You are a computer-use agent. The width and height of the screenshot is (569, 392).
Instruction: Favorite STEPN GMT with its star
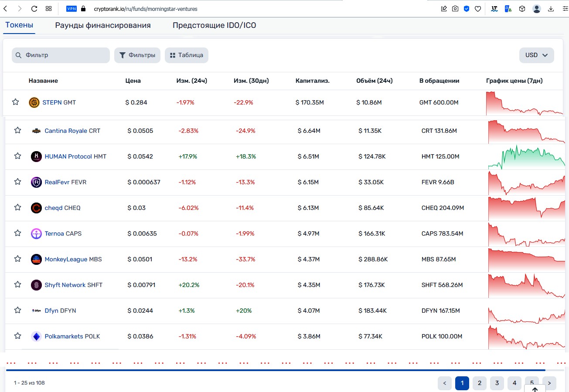pos(16,102)
